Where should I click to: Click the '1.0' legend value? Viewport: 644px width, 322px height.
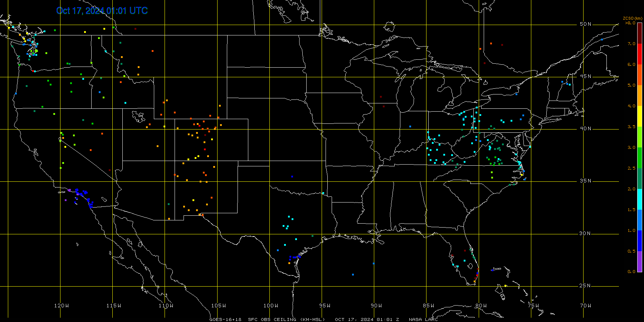631,230
